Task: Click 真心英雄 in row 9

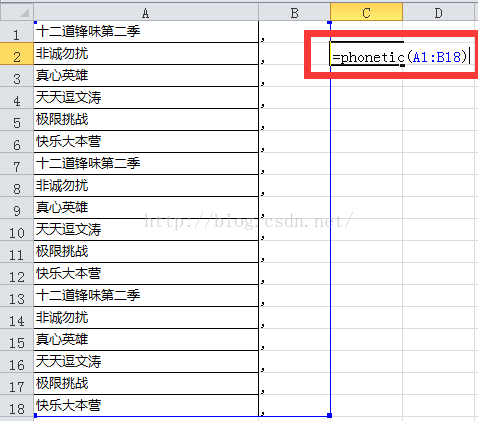Action: (x=62, y=207)
